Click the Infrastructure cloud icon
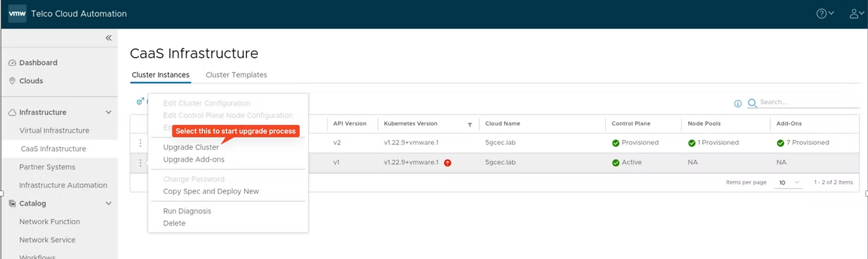The height and width of the screenshot is (259, 868). (12, 113)
